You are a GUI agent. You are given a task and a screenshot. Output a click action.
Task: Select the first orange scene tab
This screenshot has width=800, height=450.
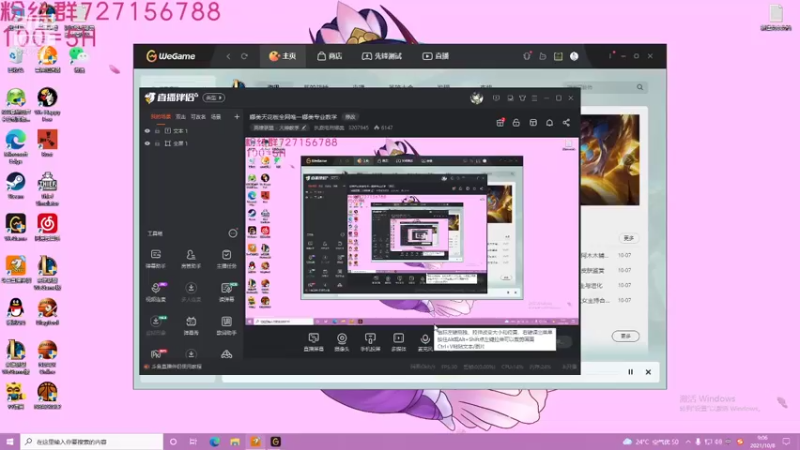coord(161,117)
